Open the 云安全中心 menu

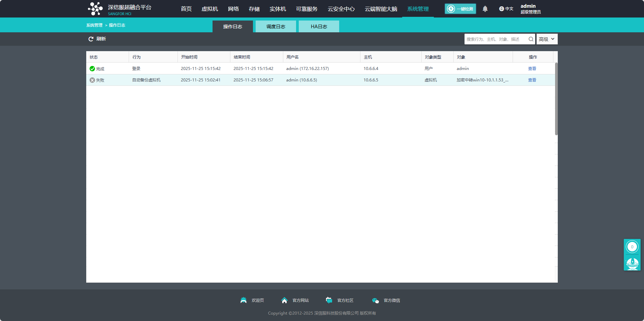tap(341, 9)
